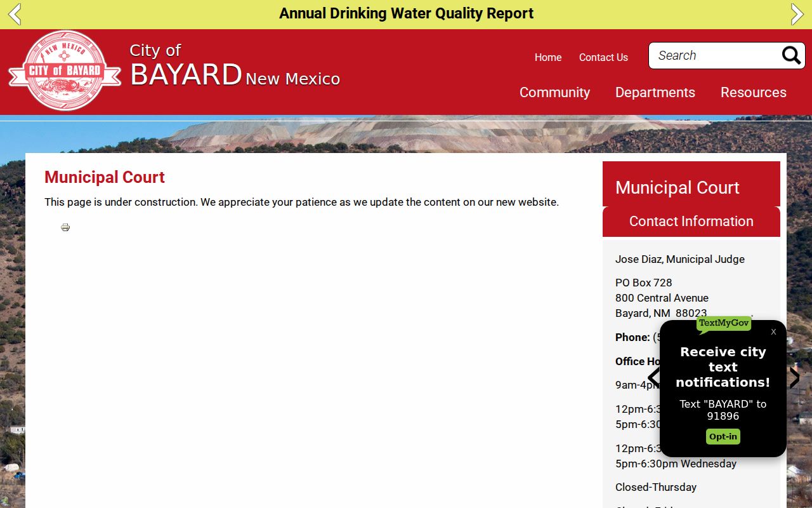Viewport: 812px width, 508px height.
Task: Open the Community menu
Action: click(x=554, y=92)
